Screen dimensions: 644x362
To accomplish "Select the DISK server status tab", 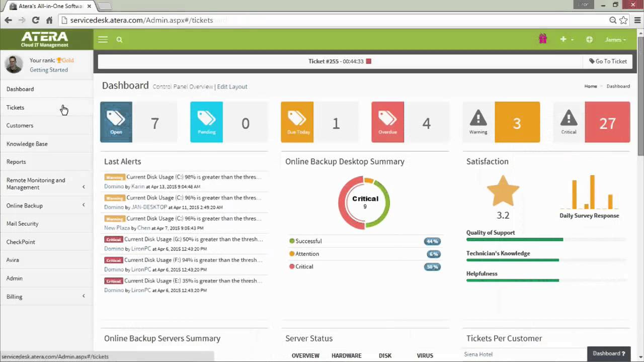I will [385, 355].
